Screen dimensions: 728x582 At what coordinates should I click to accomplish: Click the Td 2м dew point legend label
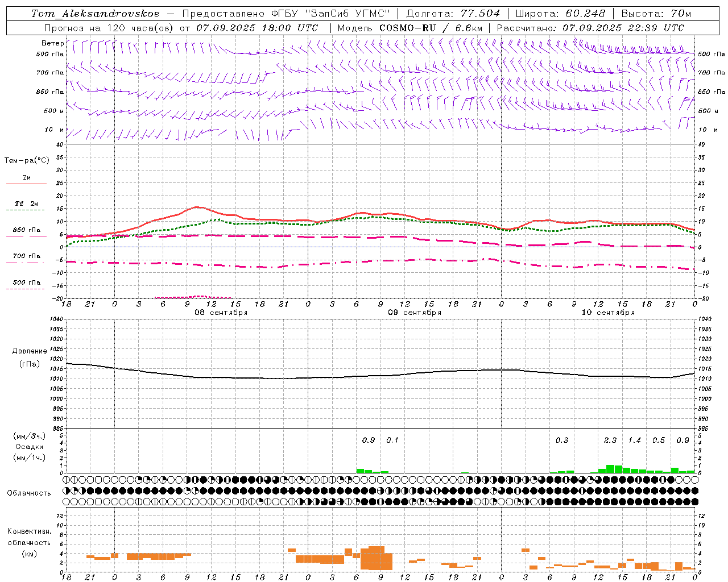(x=26, y=203)
